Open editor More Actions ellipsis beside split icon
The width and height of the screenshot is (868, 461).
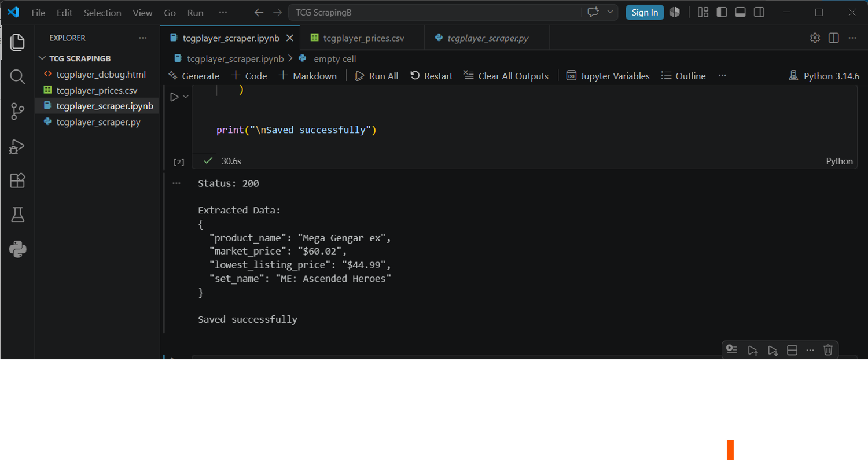(x=852, y=38)
